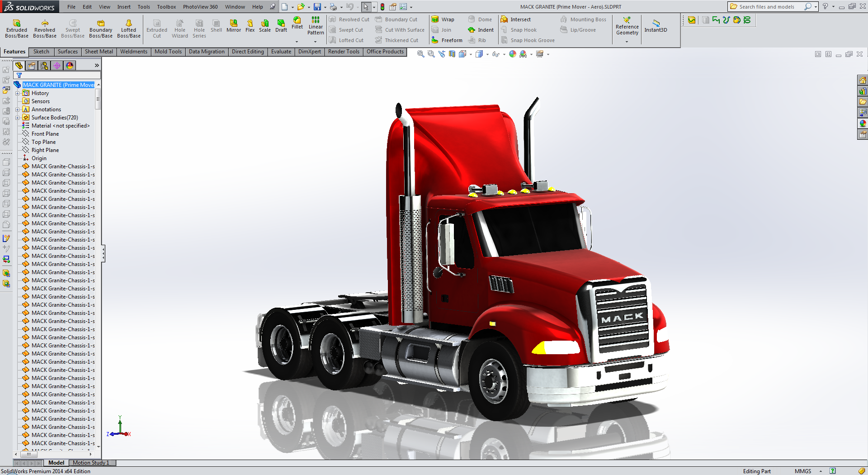Open the Reference Geometry dropdown
Image resolution: width=868 pixels, height=475 pixels.
(627, 42)
